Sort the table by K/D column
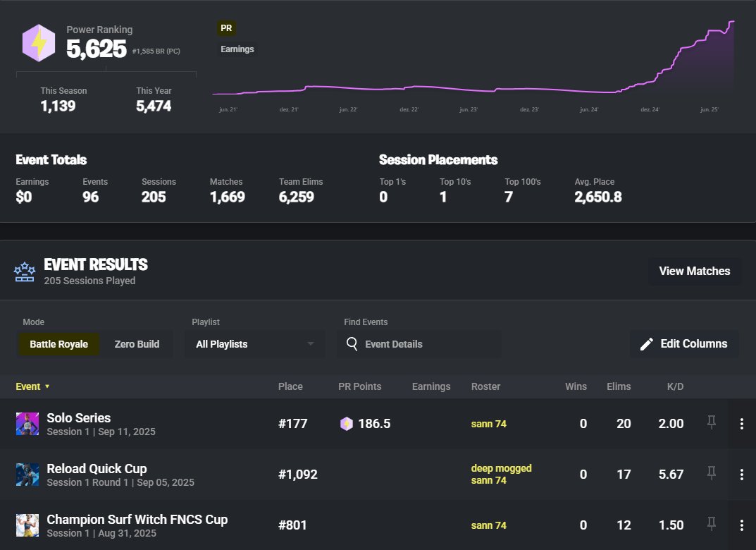Screen dimensions: 756x550 [675, 386]
